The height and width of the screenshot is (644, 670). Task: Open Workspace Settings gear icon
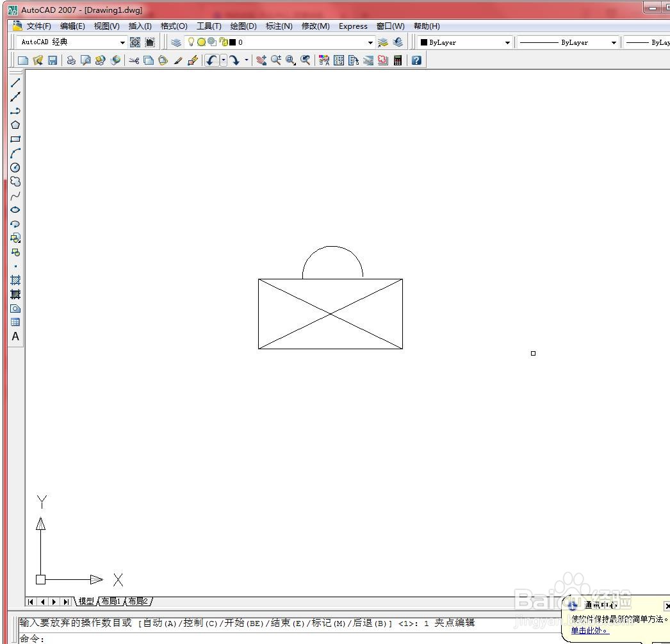[x=135, y=42]
